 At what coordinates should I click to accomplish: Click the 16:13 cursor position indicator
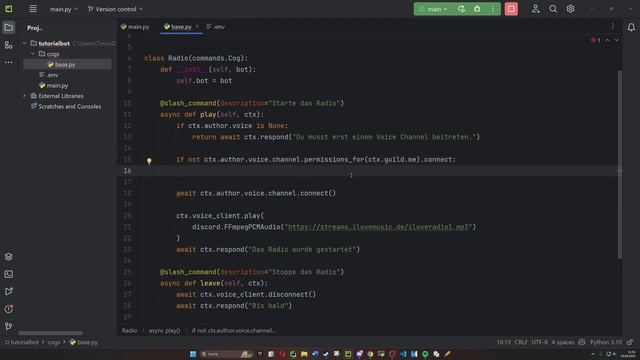[503, 342]
